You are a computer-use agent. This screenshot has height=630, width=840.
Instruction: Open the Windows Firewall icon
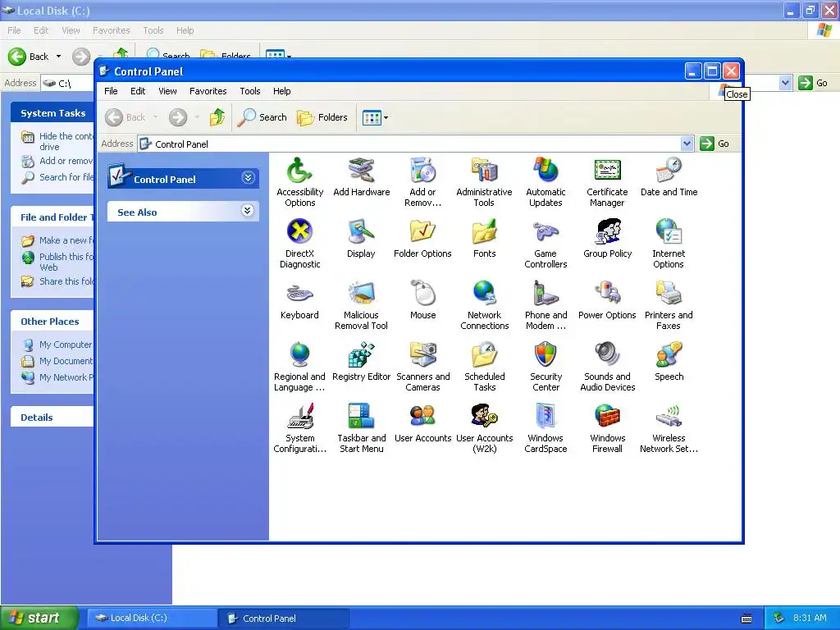(x=607, y=417)
